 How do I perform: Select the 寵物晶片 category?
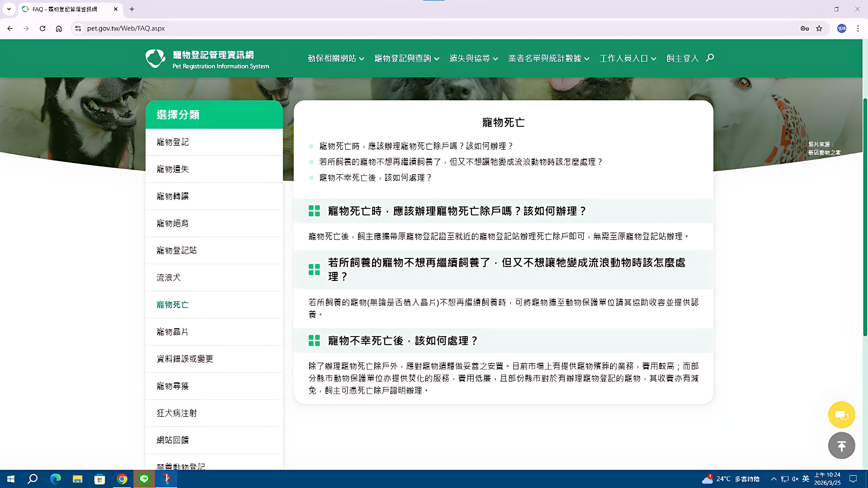click(x=173, y=332)
